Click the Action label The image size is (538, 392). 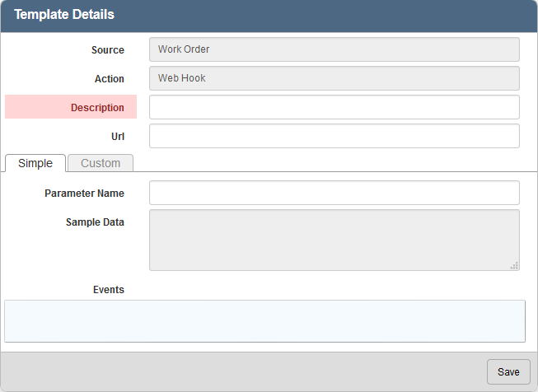click(x=109, y=79)
